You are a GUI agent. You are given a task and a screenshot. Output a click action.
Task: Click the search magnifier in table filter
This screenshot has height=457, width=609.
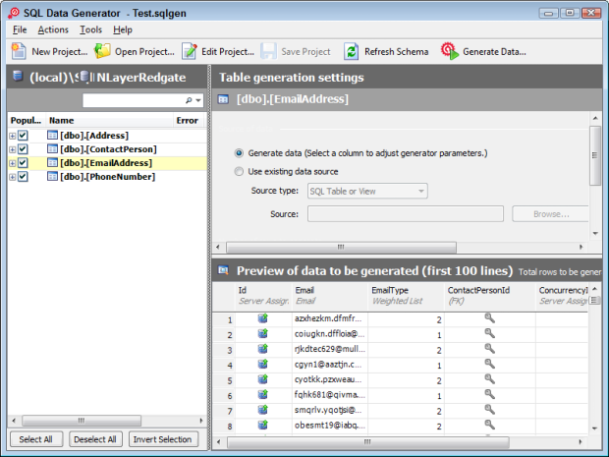pyautogui.click(x=189, y=100)
